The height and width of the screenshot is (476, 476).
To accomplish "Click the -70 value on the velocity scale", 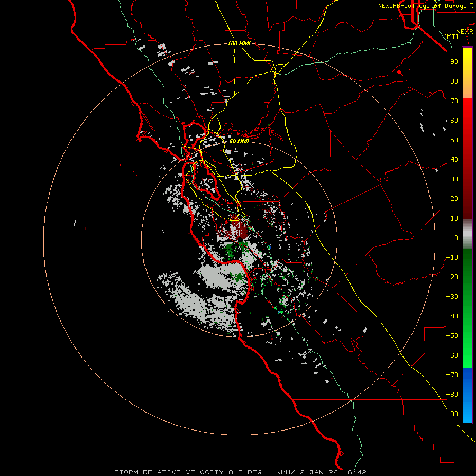I will point(452,375).
